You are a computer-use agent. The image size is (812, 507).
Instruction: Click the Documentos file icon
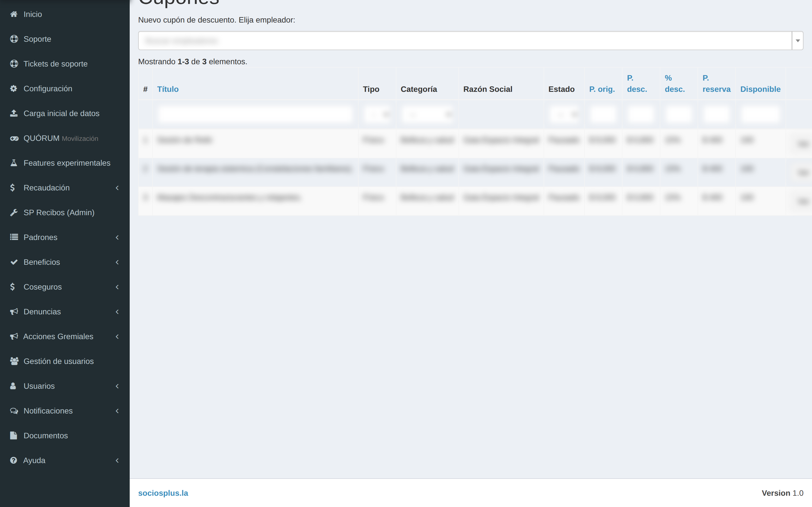pyautogui.click(x=14, y=435)
